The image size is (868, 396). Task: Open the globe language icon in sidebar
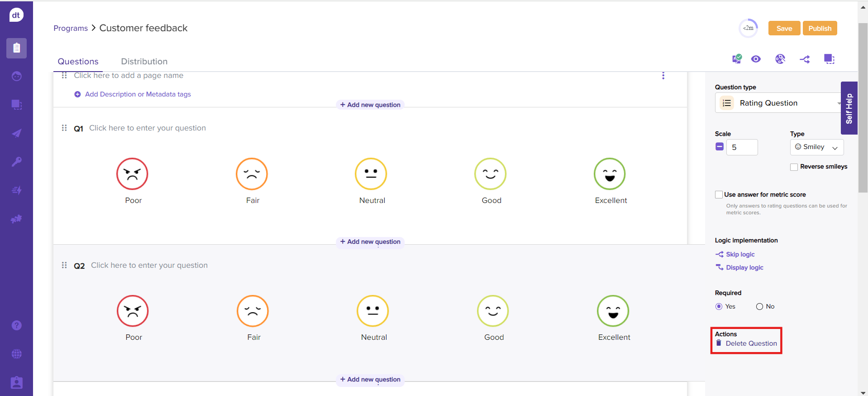coord(17,354)
